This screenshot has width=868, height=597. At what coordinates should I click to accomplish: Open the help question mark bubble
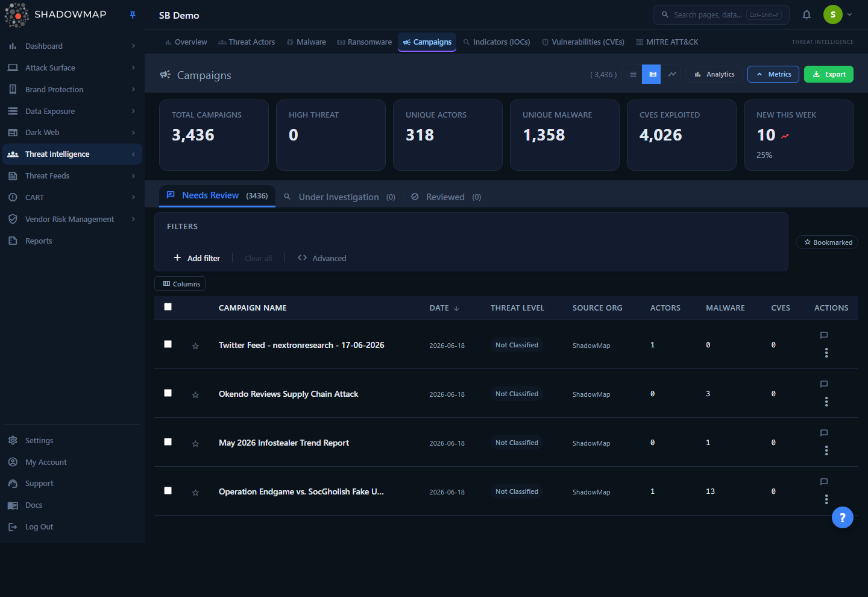[x=843, y=517]
